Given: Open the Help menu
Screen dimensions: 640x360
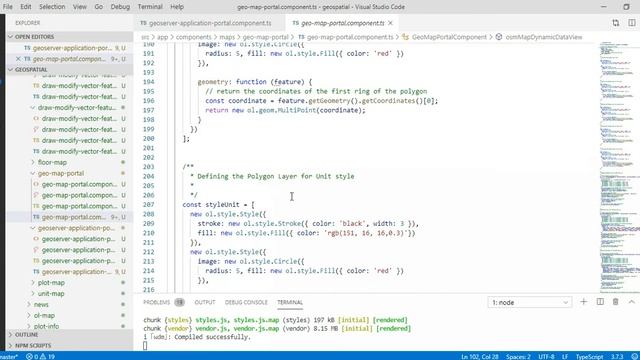Looking at the screenshot, I should click(177, 7).
